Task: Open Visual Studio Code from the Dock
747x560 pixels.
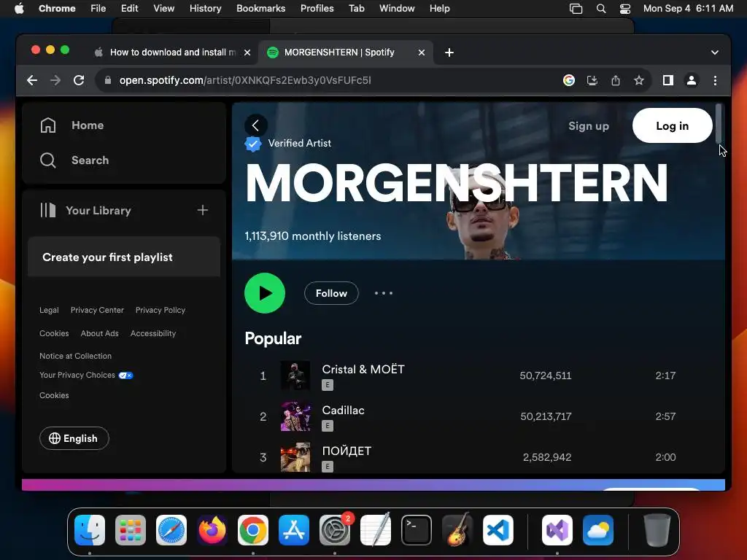Action: pos(498,530)
